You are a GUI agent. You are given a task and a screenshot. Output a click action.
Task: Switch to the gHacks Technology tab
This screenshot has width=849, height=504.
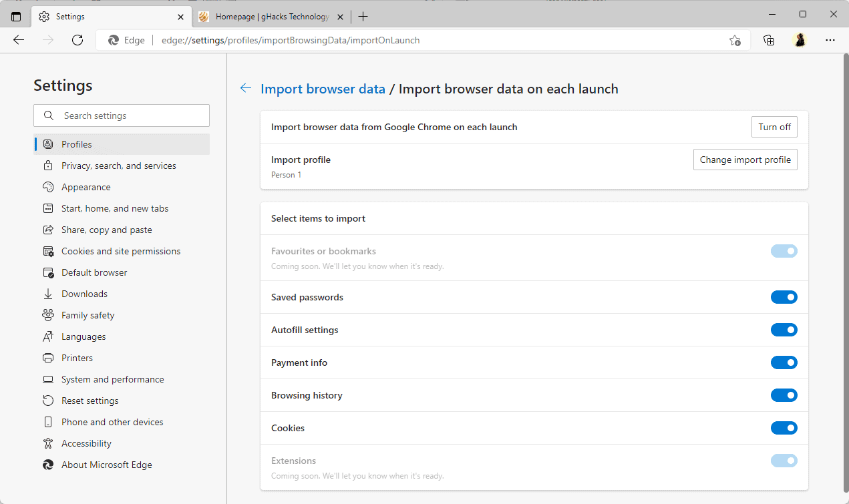271,16
